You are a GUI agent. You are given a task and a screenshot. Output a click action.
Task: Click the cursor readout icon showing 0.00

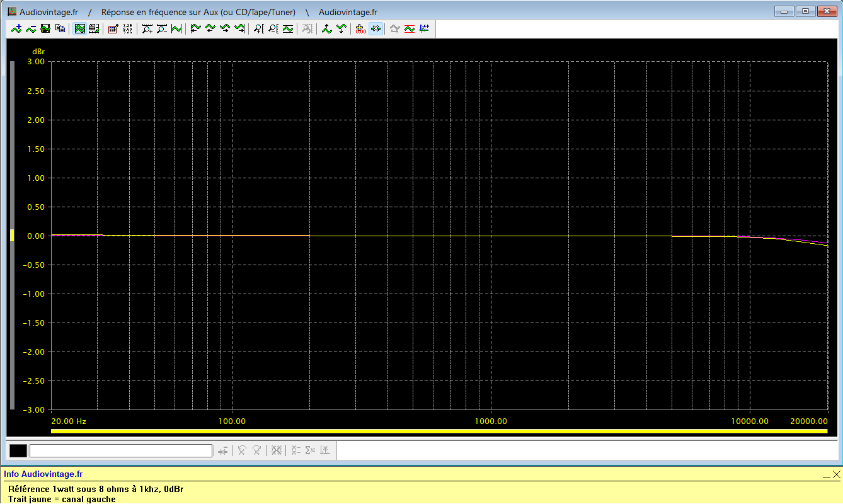point(360,28)
